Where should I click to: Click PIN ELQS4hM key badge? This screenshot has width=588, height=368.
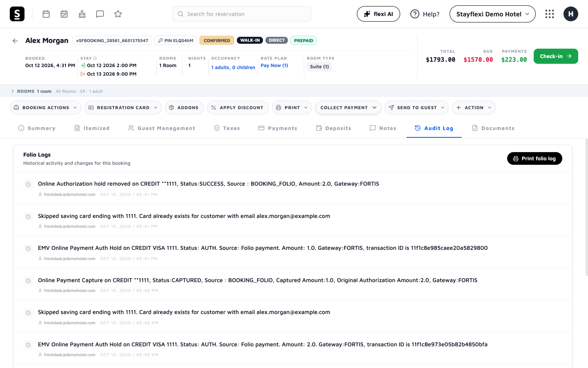point(175,40)
